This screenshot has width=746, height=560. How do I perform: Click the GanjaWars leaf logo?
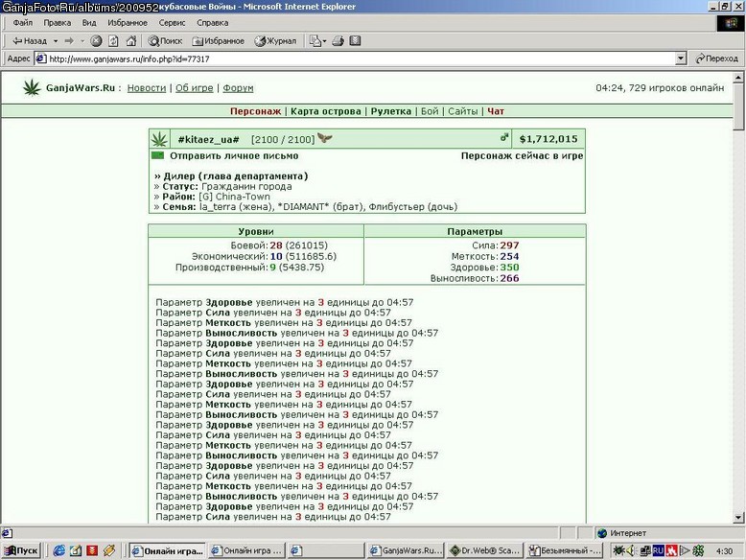(32, 87)
